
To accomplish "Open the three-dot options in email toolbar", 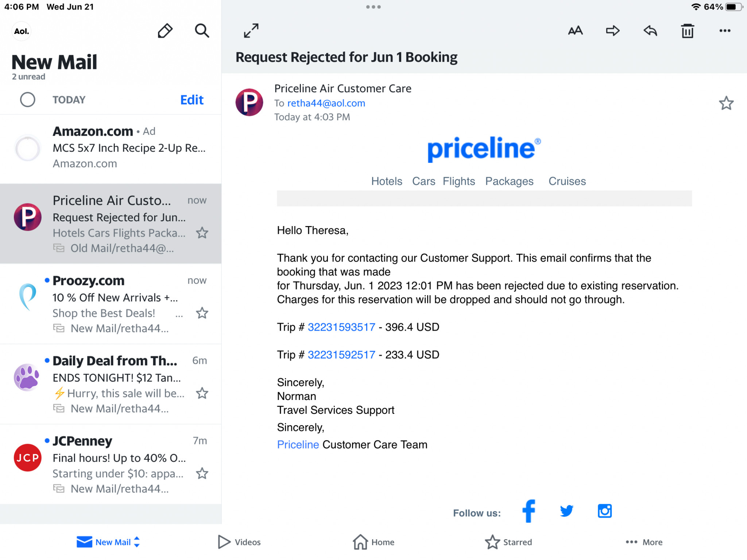I will tap(725, 31).
